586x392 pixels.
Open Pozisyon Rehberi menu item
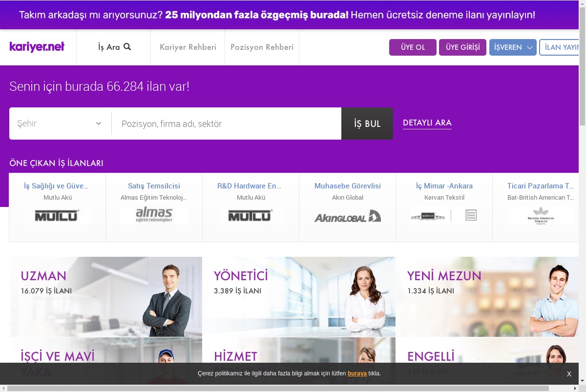[262, 47]
